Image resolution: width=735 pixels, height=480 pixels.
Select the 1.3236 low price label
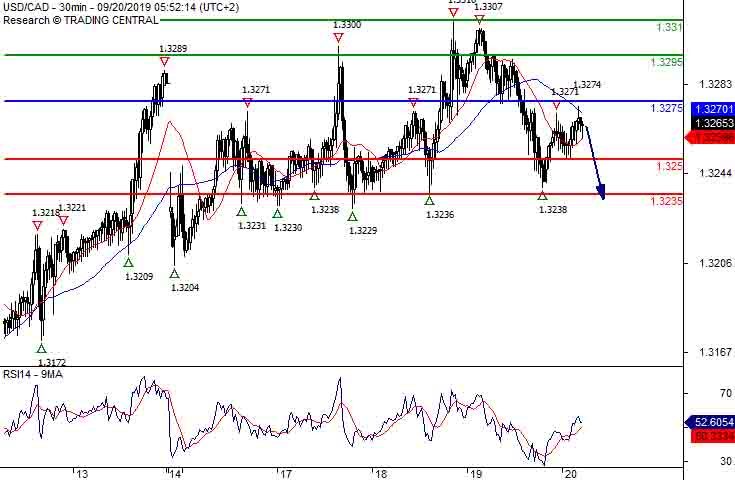pyautogui.click(x=440, y=215)
